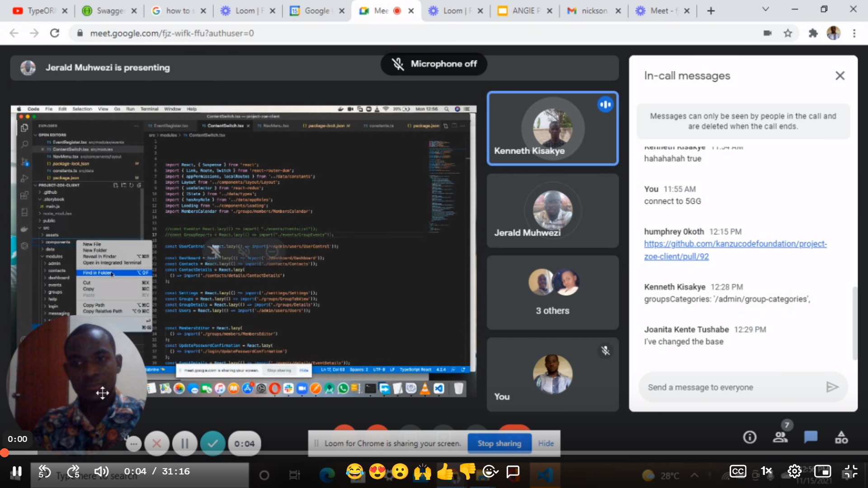This screenshot has height=488, width=868.
Task: Click Hide on the screen sharing banner
Action: pyautogui.click(x=546, y=443)
